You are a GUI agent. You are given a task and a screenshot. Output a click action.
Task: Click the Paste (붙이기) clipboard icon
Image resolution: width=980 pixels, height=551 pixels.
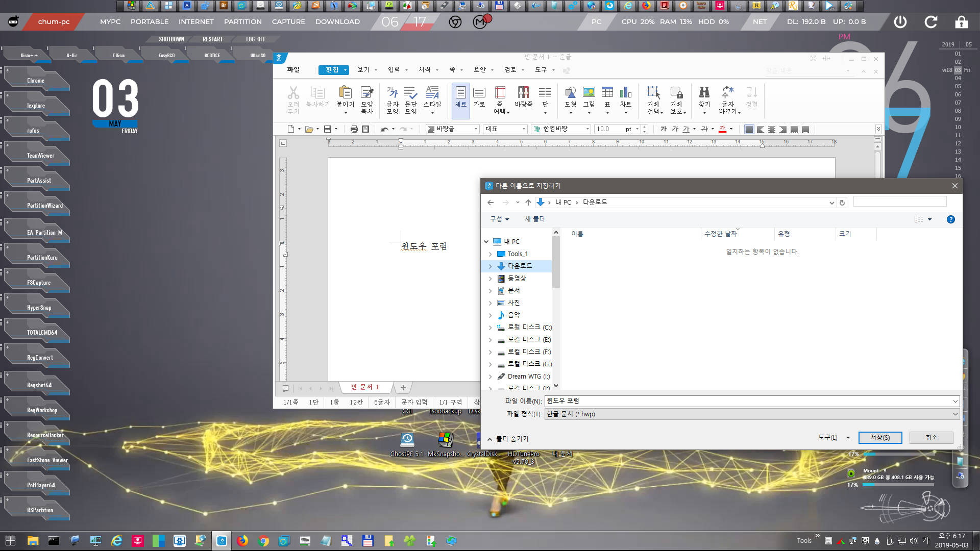click(x=345, y=92)
